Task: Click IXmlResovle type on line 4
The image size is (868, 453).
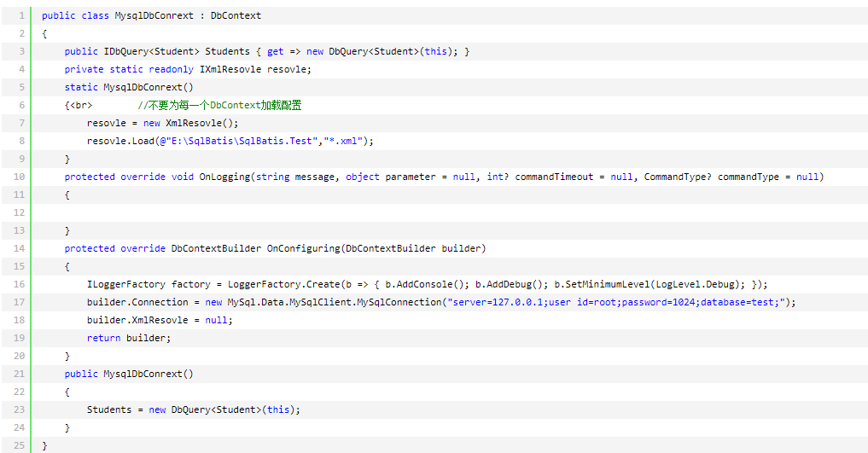Action: click(230, 69)
